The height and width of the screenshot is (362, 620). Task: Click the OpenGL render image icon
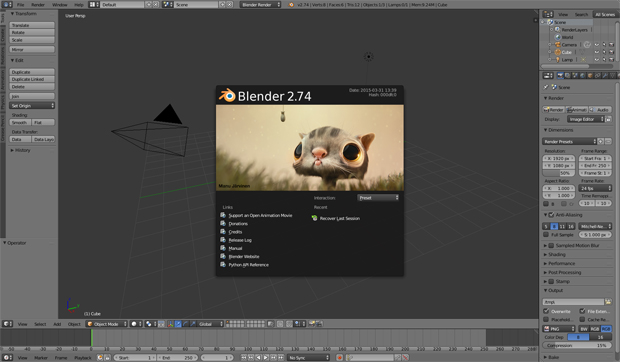pyautogui.click(x=312, y=324)
